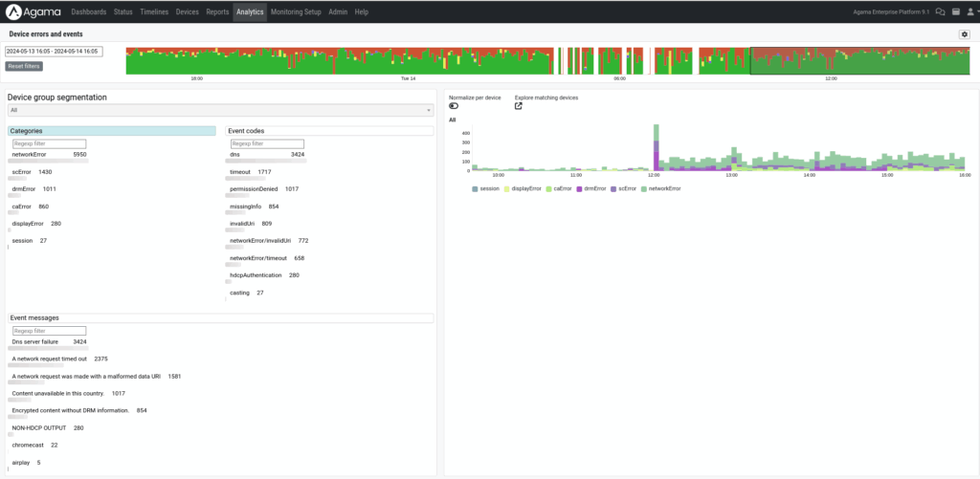Screen dimensions: 980x479
Task: Focus the Event codes regexp filter box
Action: point(265,143)
